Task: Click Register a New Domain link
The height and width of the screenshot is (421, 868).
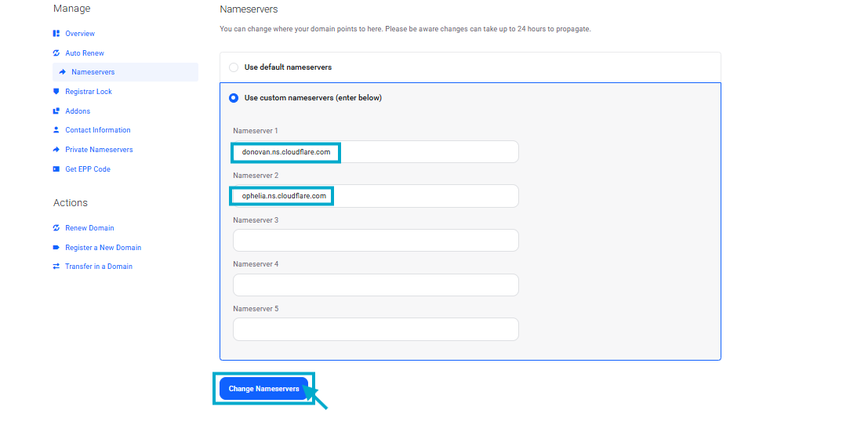Action: pos(103,248)
